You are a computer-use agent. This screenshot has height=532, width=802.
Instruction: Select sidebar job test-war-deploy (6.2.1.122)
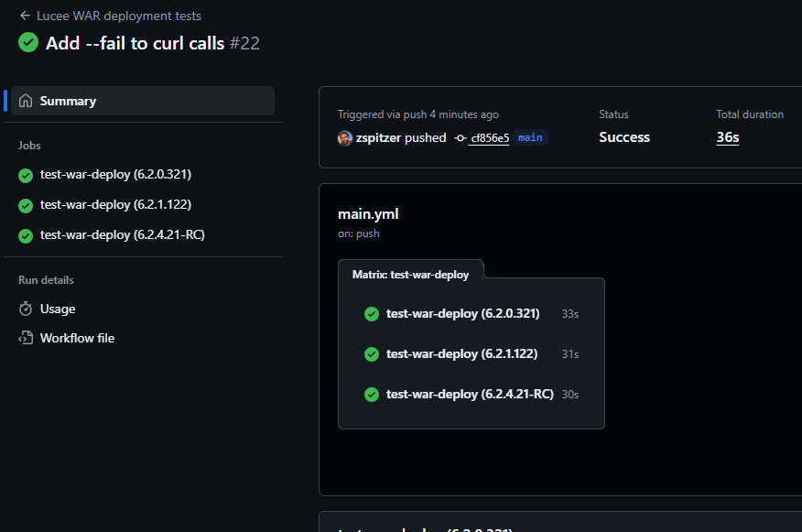115,204
